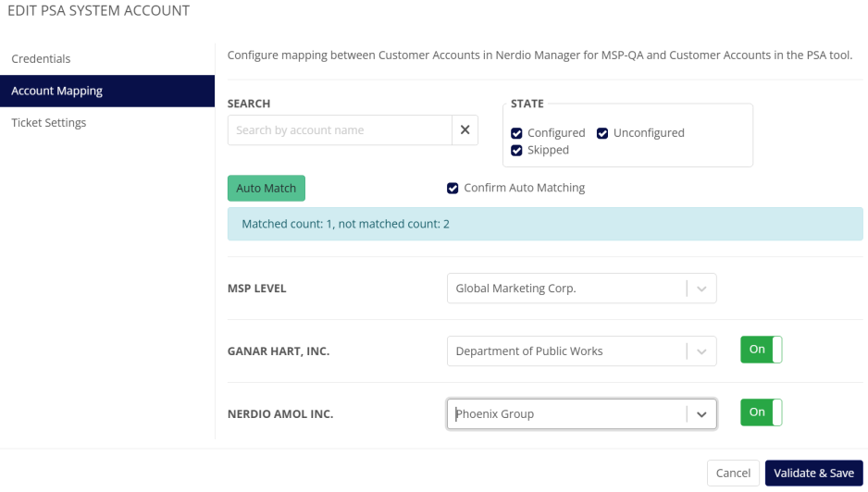Screen dimensions: 868x492
Task: Open the Credentials section
Action: tap(41, 59)
